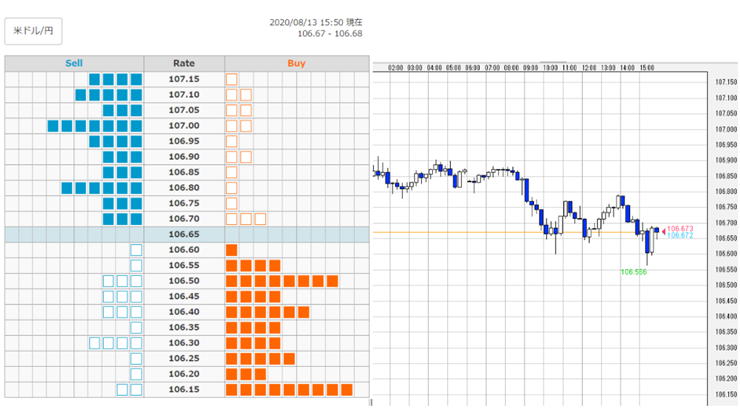Click the pink 106.673 price label on chart
Image resolution: width=740 pixels, height=408 pixels.
pos(680,229)
